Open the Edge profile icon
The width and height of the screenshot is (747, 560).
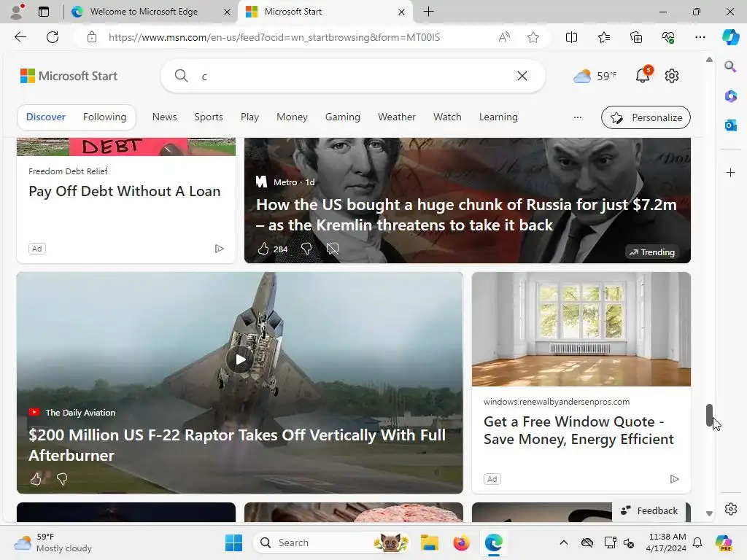[18, 12]
